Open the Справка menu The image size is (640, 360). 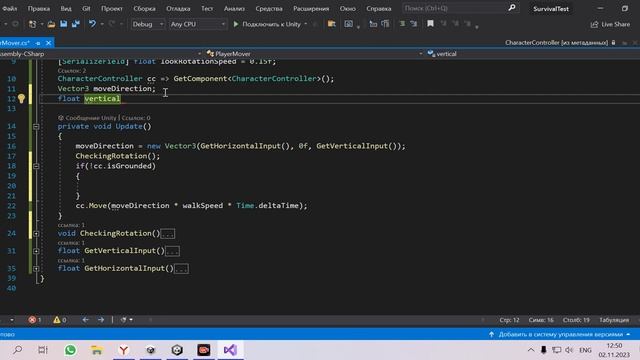click(x=378, y=8)
